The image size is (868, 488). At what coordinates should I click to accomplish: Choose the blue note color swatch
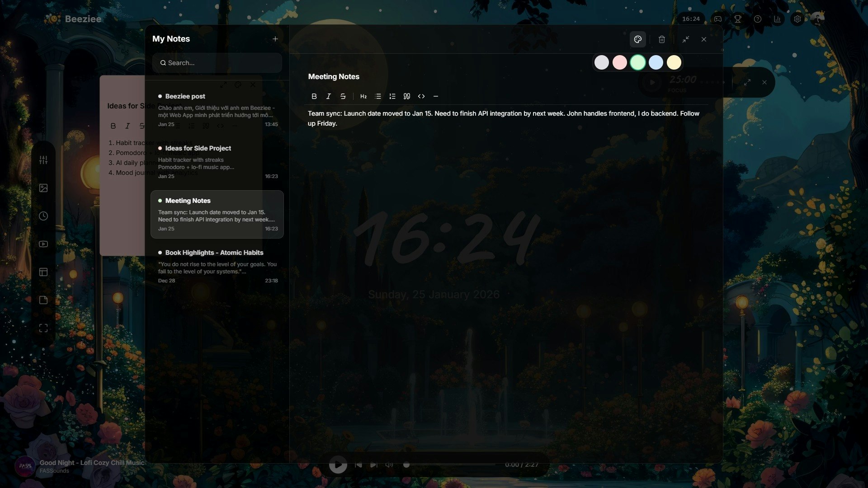[x=656, y=62]
